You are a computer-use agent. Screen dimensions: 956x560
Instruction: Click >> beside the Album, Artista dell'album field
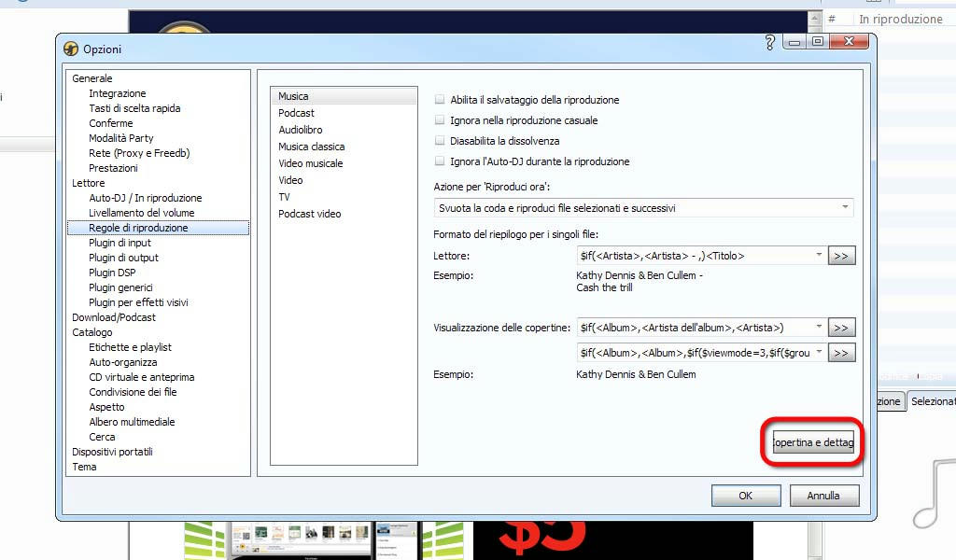(x=841, y=328)
